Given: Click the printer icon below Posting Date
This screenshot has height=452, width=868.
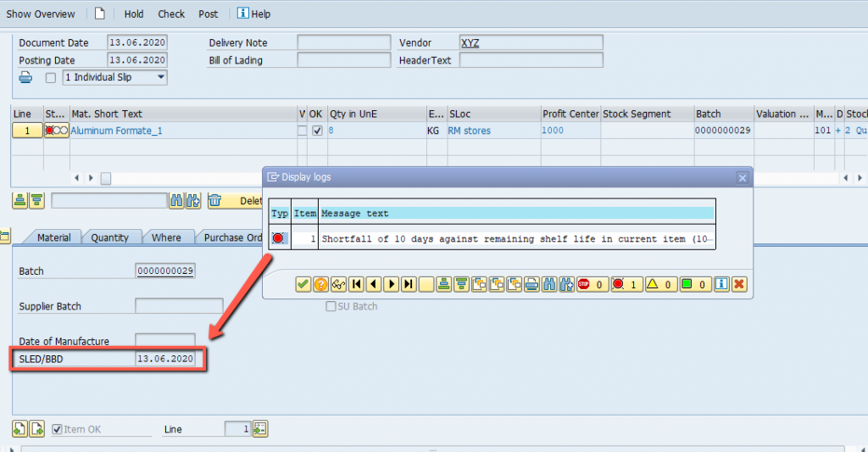Looking at the screenshot, I should click(25, 77).
